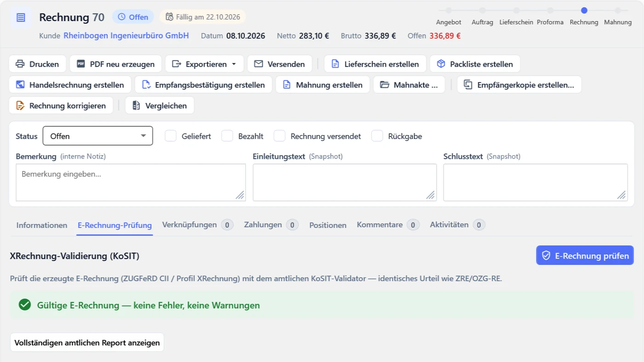Click the Angebot step dot in progress tracker
The height and width of the screenshot is (362, 644).
(448, 10)
